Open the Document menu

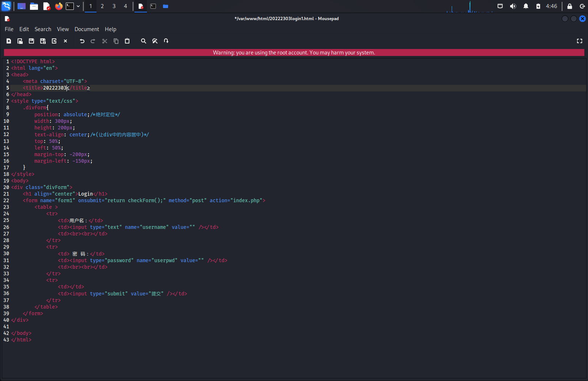pos(87,29)
